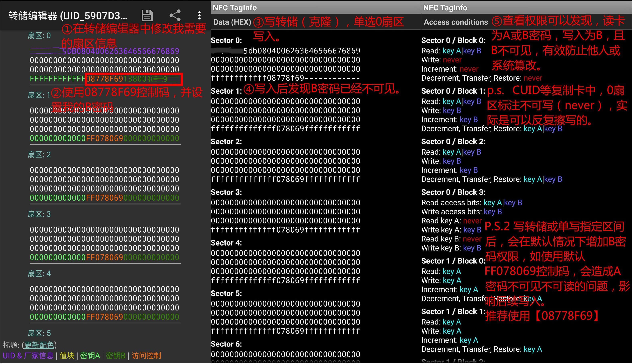Image resolution: width=632 pixels, height=364 pixels.
Task: Click the orange 访问控制 legend label
Action: 146,356
